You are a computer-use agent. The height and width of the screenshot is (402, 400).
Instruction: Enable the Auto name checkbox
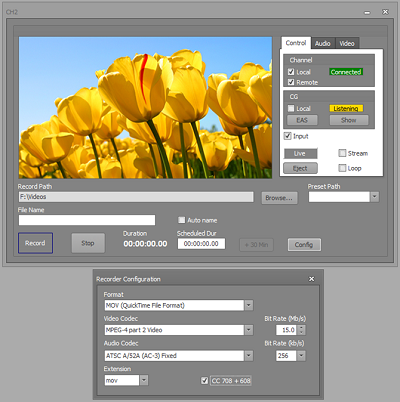tap(182, 220)
